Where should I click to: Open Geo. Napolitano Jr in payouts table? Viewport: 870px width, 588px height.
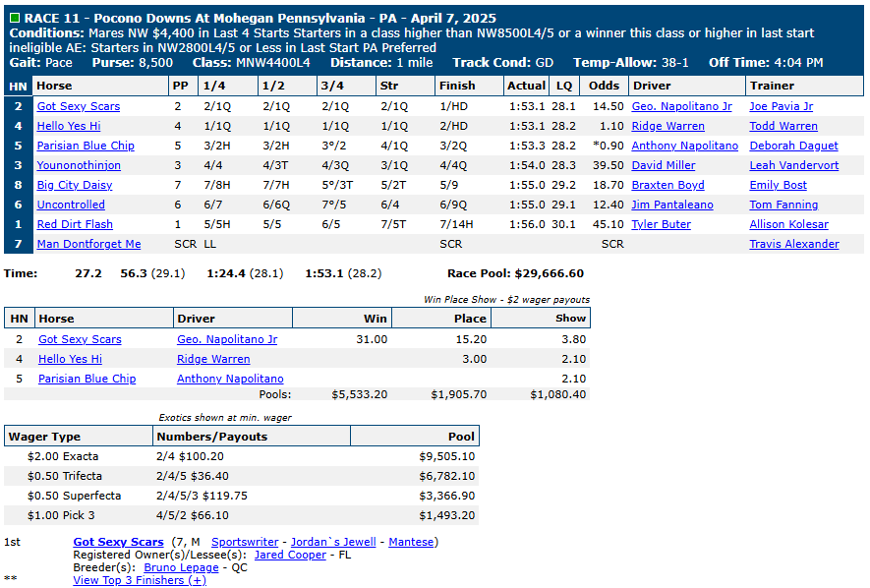click(x=227, y=339)
